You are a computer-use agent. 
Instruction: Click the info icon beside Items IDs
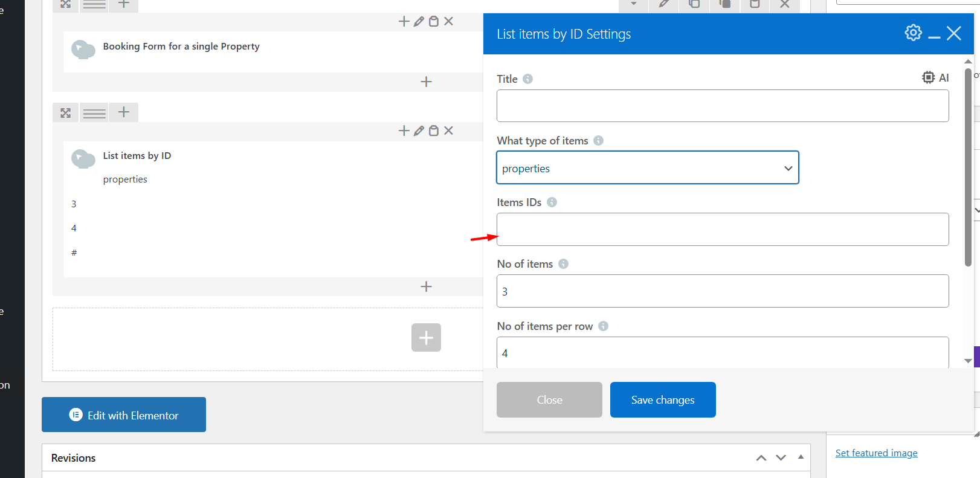click(552, 202)
